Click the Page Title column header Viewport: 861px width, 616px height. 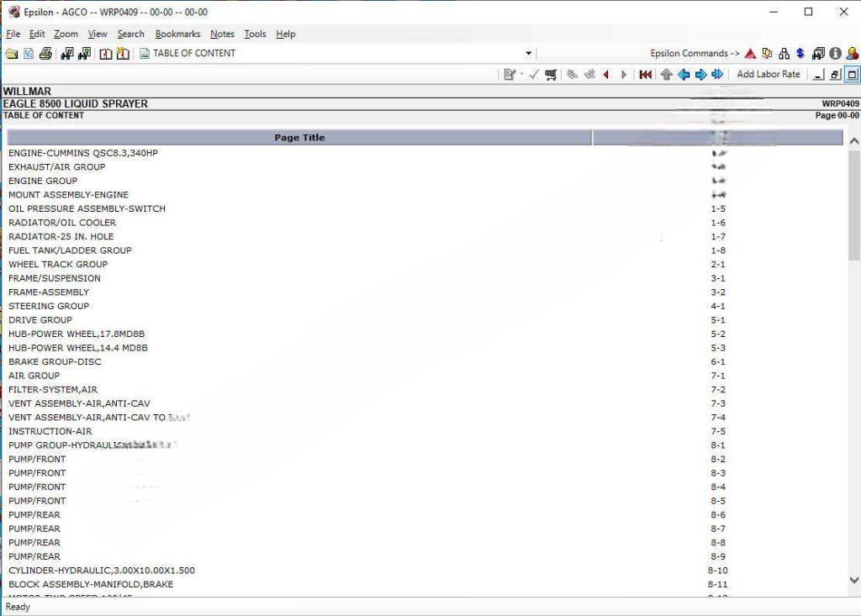(x=299, y=137)
